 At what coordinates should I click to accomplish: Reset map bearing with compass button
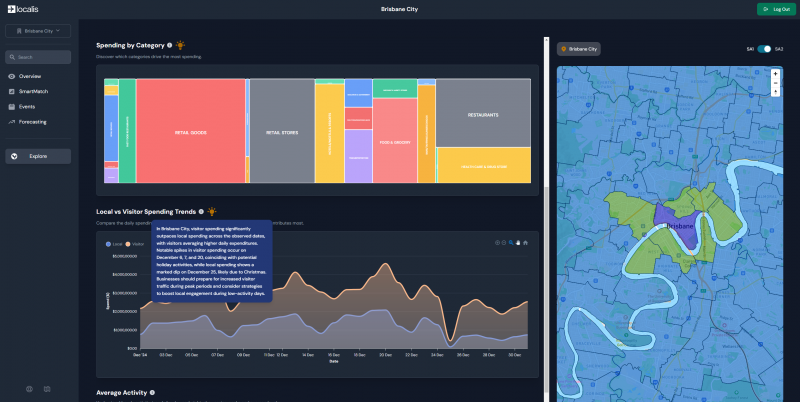[776, 92]
